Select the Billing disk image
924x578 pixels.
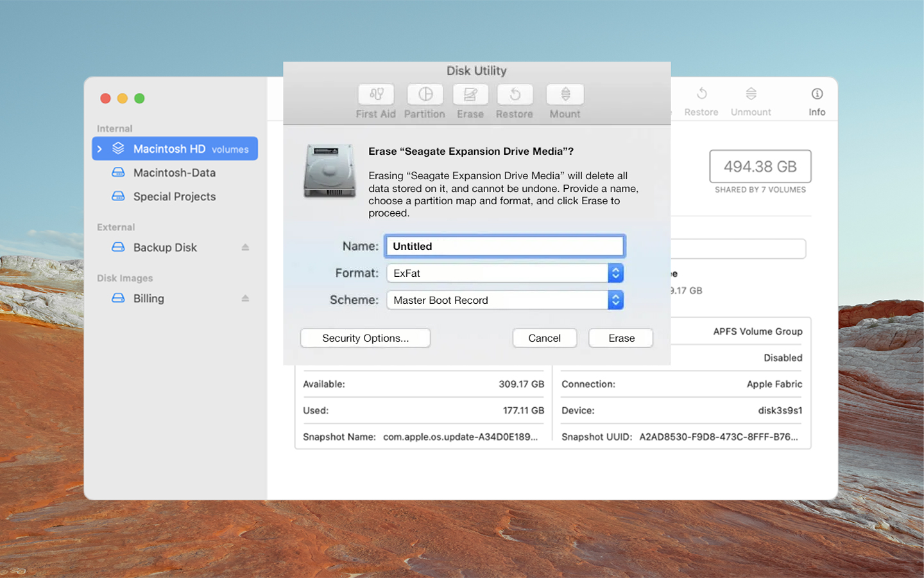(x=149, y=299)
